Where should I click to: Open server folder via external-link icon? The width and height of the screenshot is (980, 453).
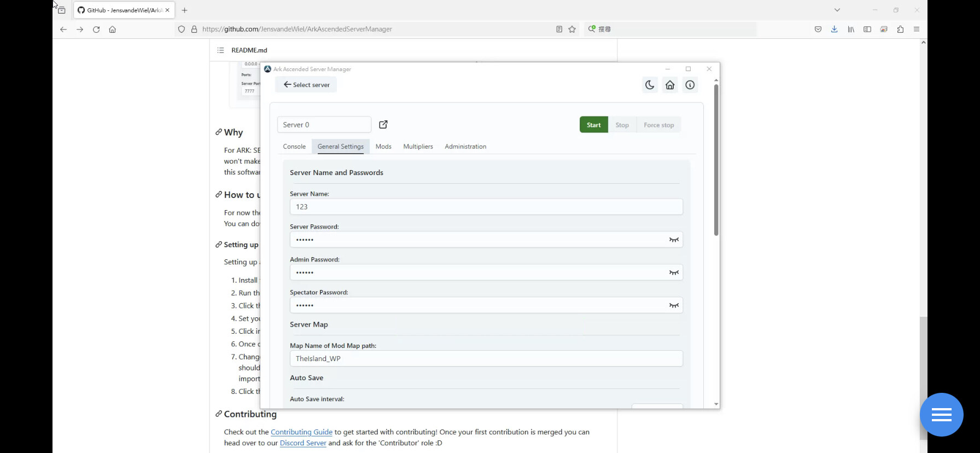[383, 125]
